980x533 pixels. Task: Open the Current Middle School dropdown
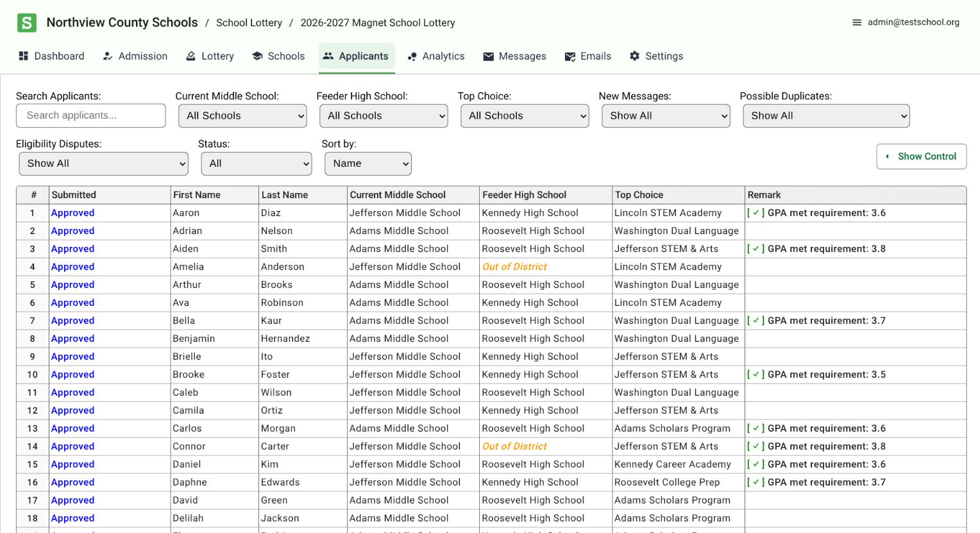point(242,116)
